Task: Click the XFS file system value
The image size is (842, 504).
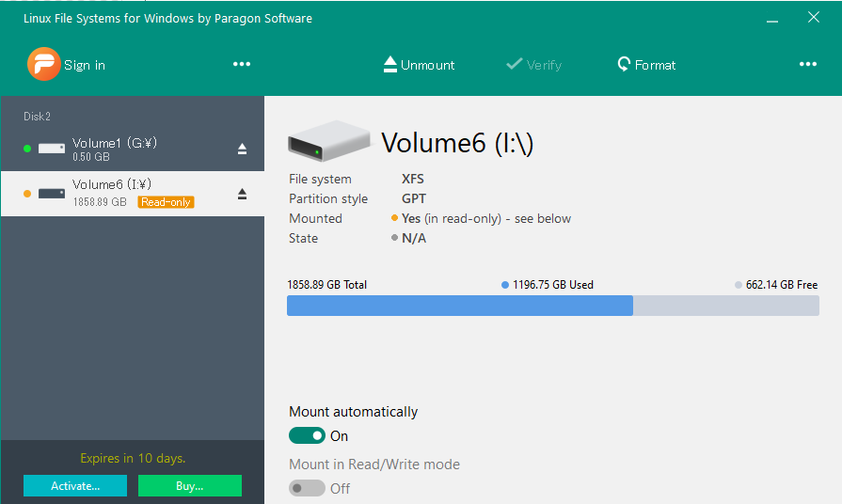Action: tap(413, 179)
